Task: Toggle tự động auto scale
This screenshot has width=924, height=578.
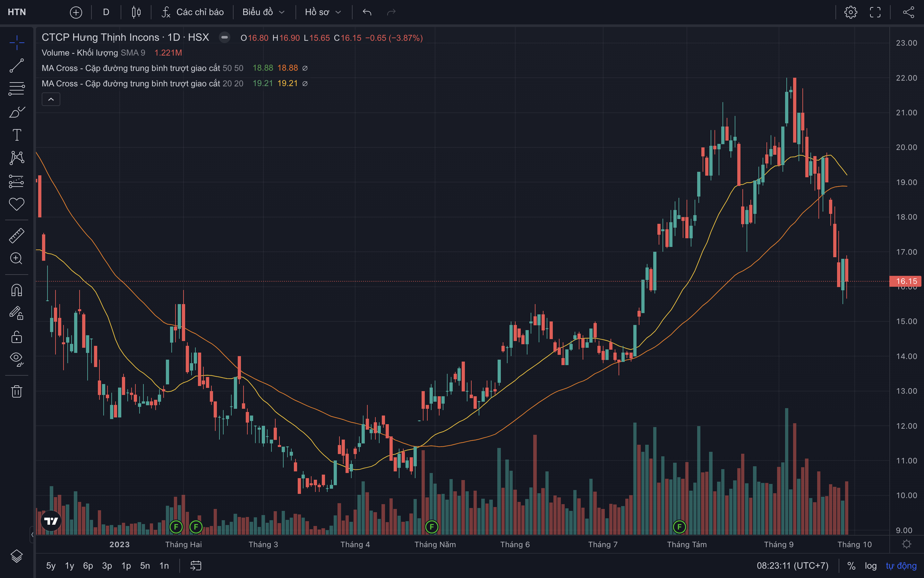Action: tap(901, 566)
